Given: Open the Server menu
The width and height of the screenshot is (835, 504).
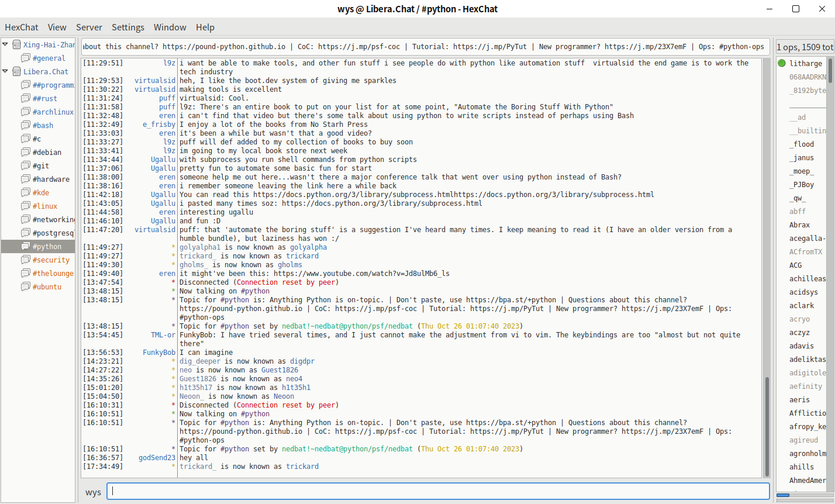Looking at the screenshot, I should 89,27.
